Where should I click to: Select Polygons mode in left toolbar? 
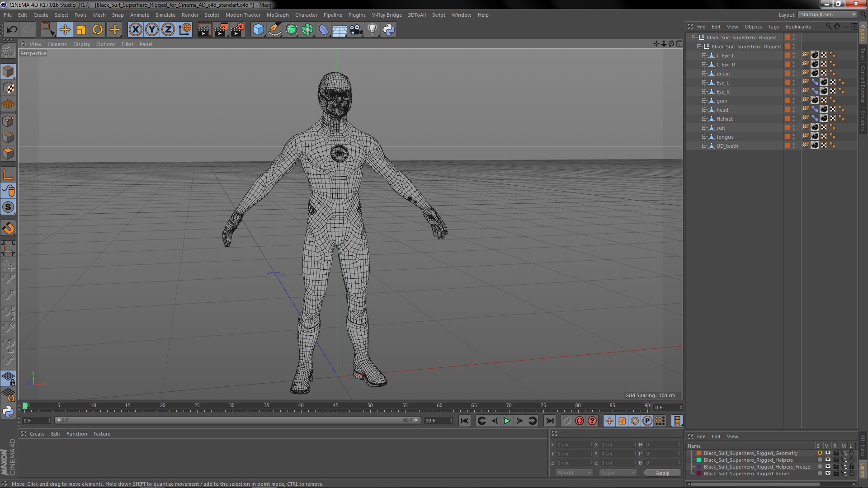[8, 154]
